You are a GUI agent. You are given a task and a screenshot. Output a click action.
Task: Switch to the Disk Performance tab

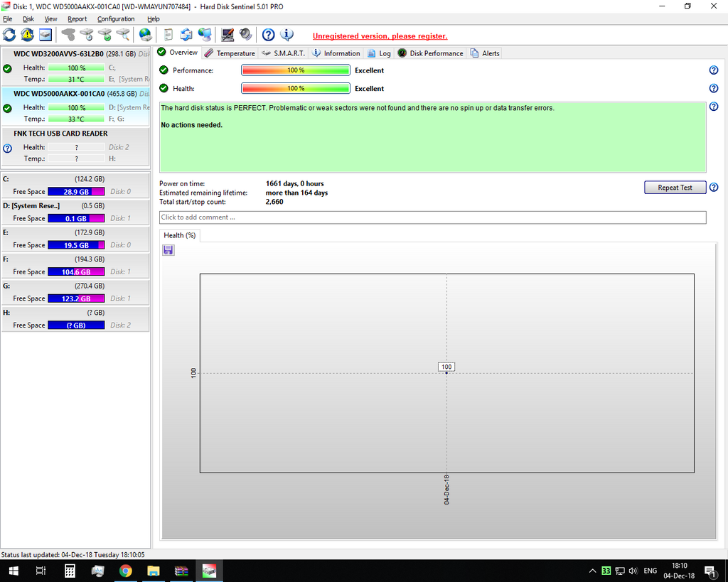(x=430, y=53)
